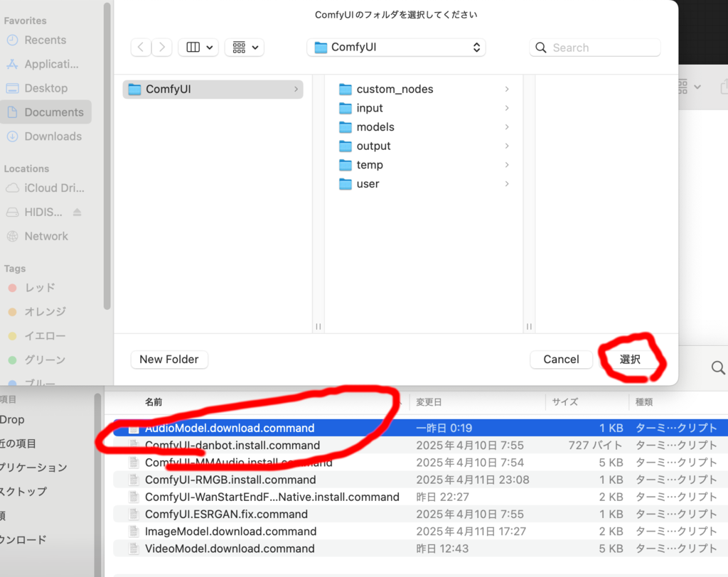Open Documents in the dialog sidebar
Screen dimensions: 728x577
click(45, 112)
